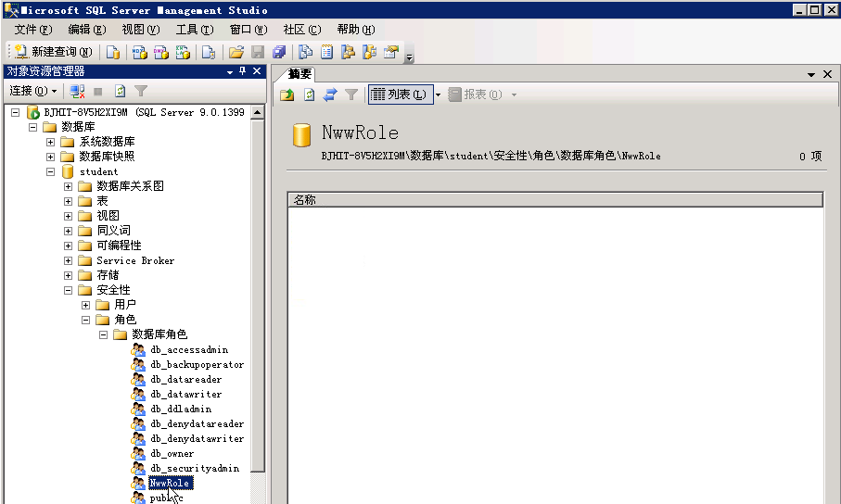Image resolution: width=841 pixels, height=504 pixels.
Task: Close the Summary document tab
Action: click(x=828, y=74)
